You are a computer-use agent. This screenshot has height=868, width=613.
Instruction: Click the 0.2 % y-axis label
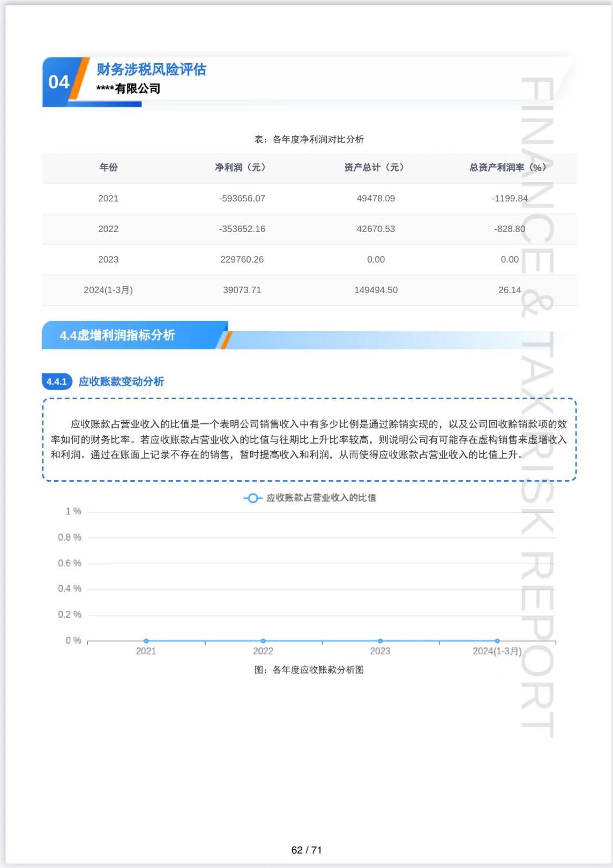pos(70,615)
